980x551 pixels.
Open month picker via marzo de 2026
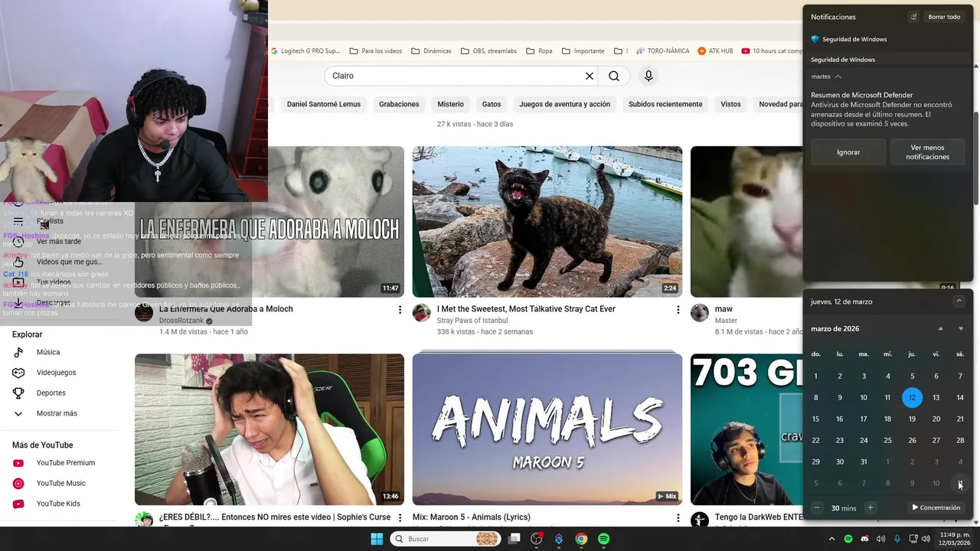[x=835, y=328]
